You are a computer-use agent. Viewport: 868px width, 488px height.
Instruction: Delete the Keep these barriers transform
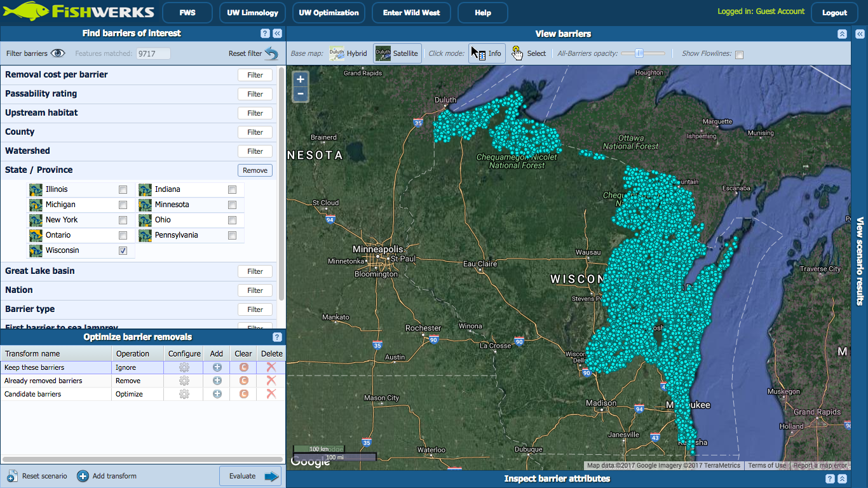click(271, 367)
